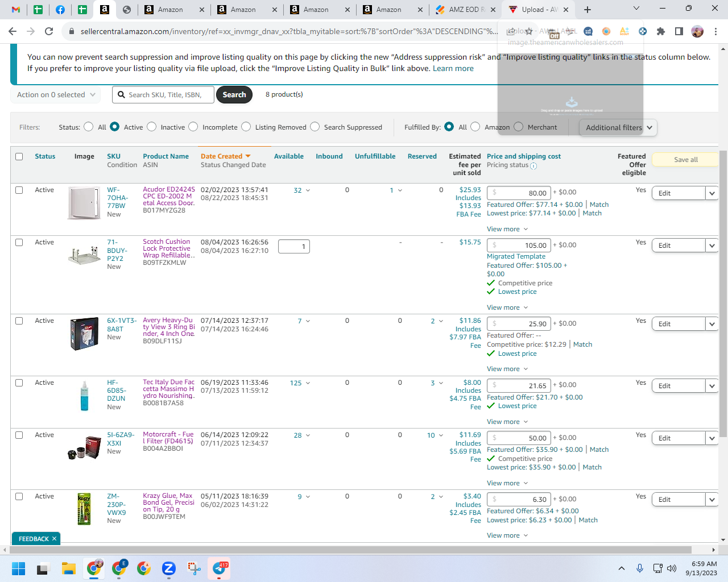Show hidden system tray icons
This screenshot has width=728, height=582.
tap(622, 568)
